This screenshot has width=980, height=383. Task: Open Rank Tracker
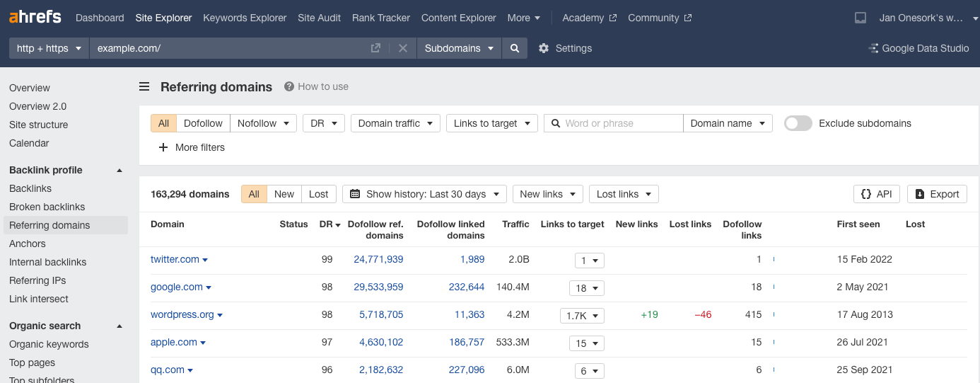[381, 18]
